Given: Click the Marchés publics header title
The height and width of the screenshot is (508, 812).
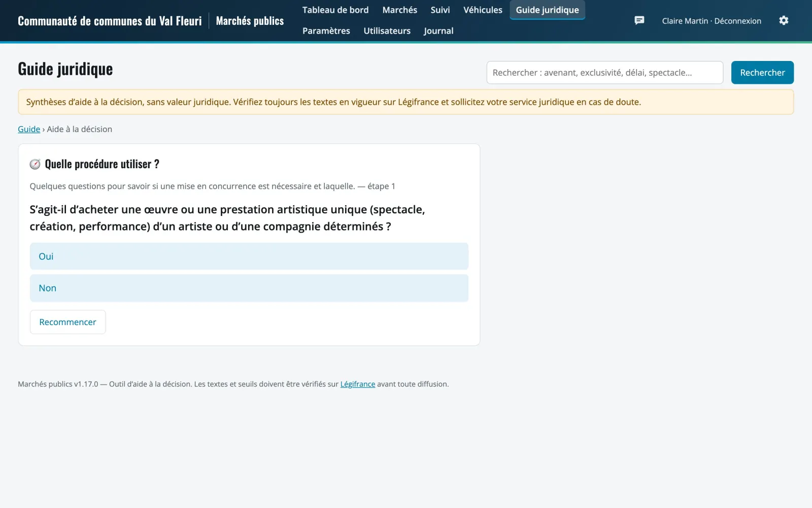Looking at the screenshot, I should click(x=250, y=21).
